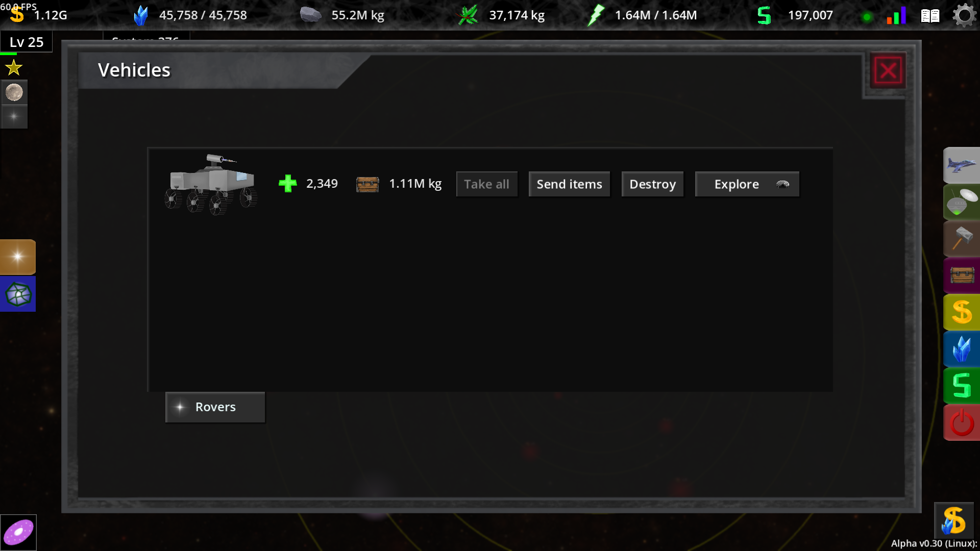This screenshot has height=551, width=980.
Task: Click the Send items button
Action: [x=569, y=184]
